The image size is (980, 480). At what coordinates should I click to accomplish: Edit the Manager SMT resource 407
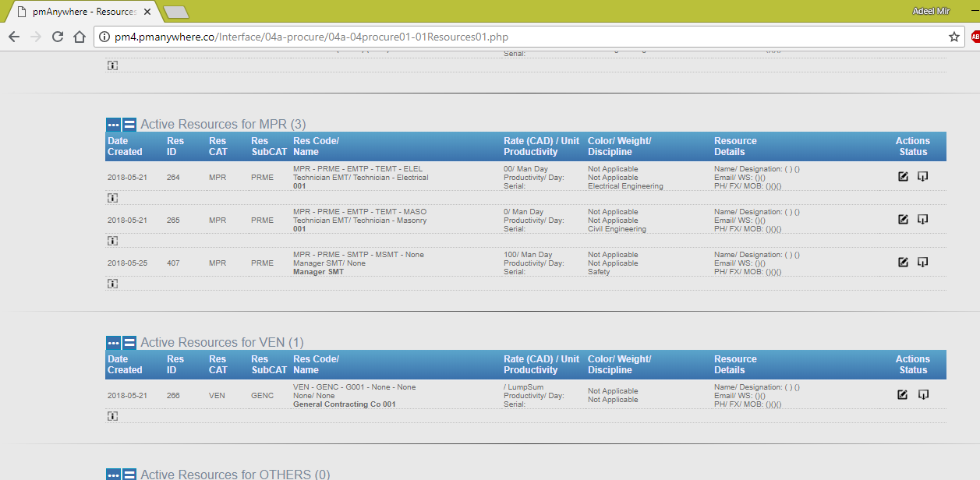tap(903, 263)
